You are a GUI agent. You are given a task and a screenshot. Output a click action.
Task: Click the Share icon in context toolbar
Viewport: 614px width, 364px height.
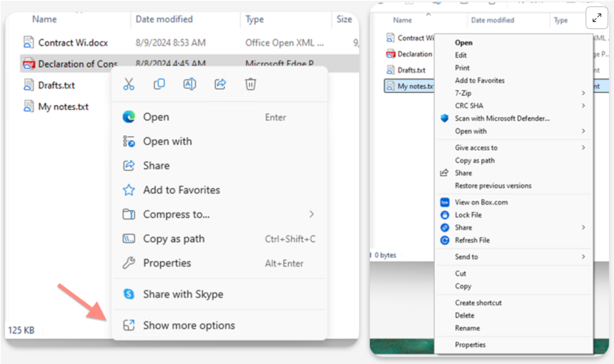[x=220, y=84]
